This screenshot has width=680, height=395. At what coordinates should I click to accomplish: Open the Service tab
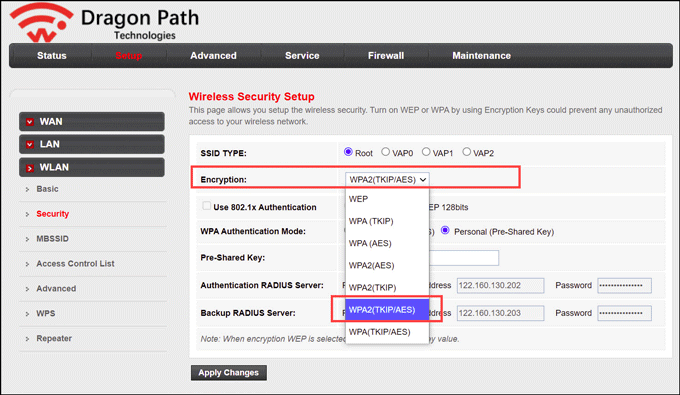tap(302, 55)
